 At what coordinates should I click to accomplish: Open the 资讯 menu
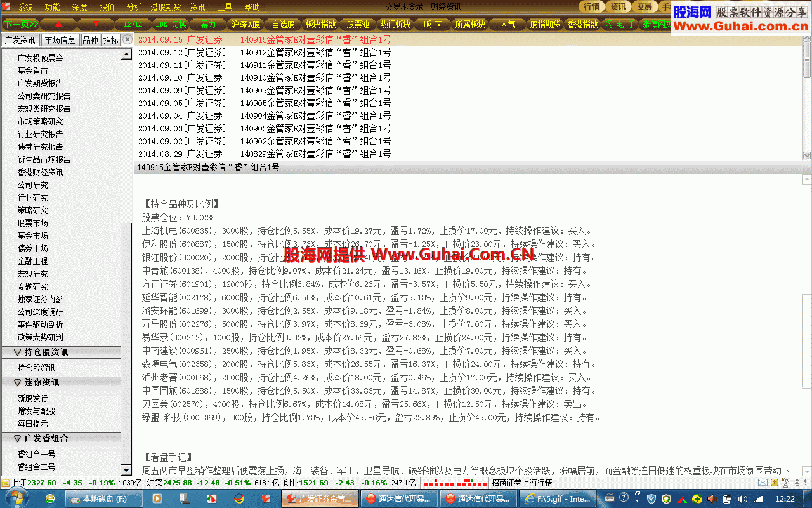pos(197,8)
